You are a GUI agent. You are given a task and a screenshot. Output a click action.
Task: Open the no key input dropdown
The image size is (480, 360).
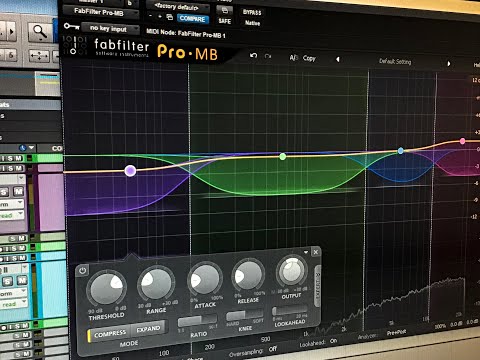(110, 29)
